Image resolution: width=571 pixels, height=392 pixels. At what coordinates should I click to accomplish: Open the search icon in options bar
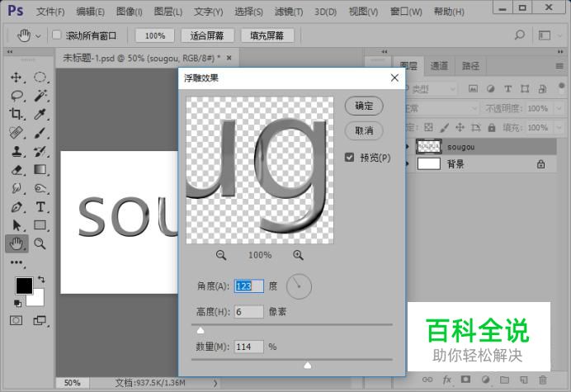520,35
